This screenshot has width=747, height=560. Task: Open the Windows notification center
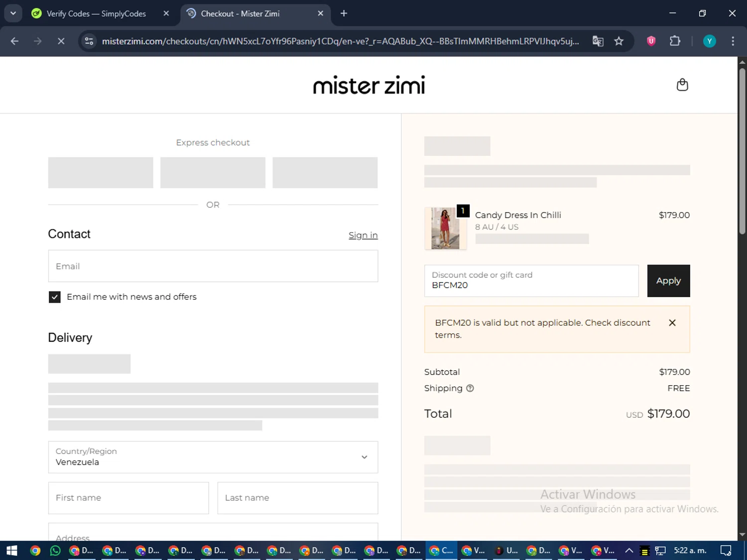point(726,551)
